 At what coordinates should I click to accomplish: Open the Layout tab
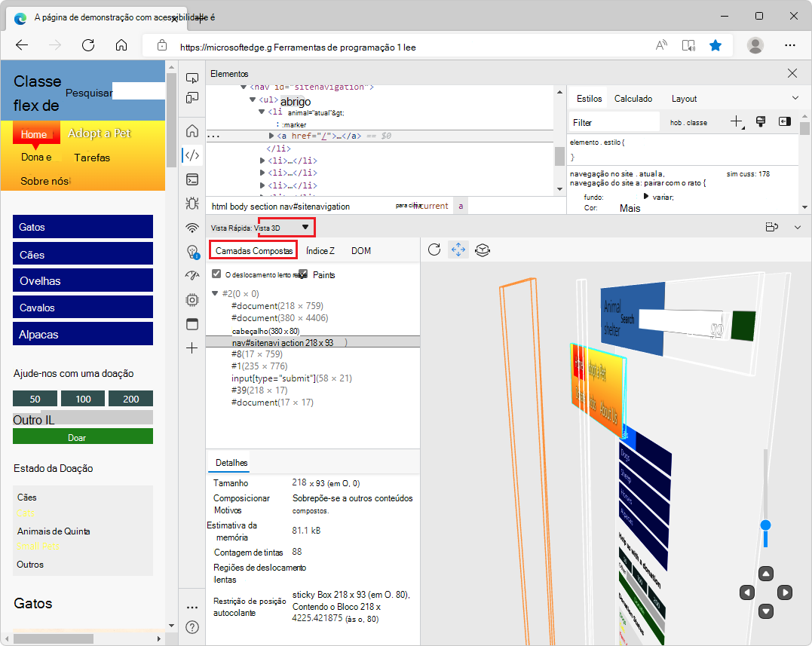pyautogui.click(x=684, y=98)
